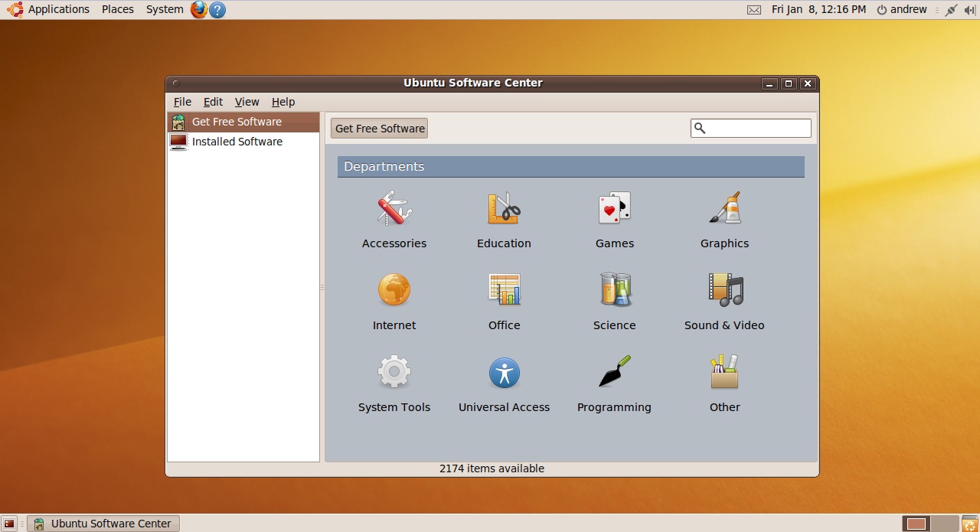Open the Universal Access department
The height and width of the screenshot is (532, 980).
tap(504, 383)
